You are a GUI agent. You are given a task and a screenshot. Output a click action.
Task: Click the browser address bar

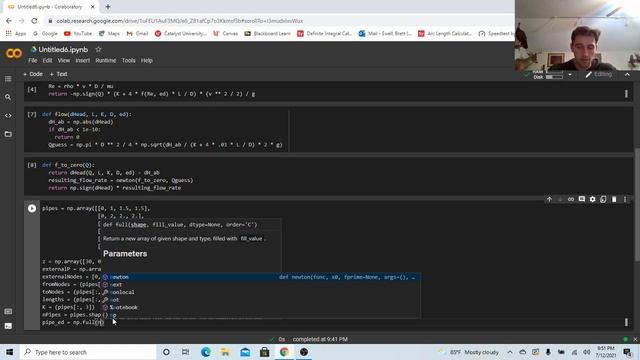pos(278,21)
